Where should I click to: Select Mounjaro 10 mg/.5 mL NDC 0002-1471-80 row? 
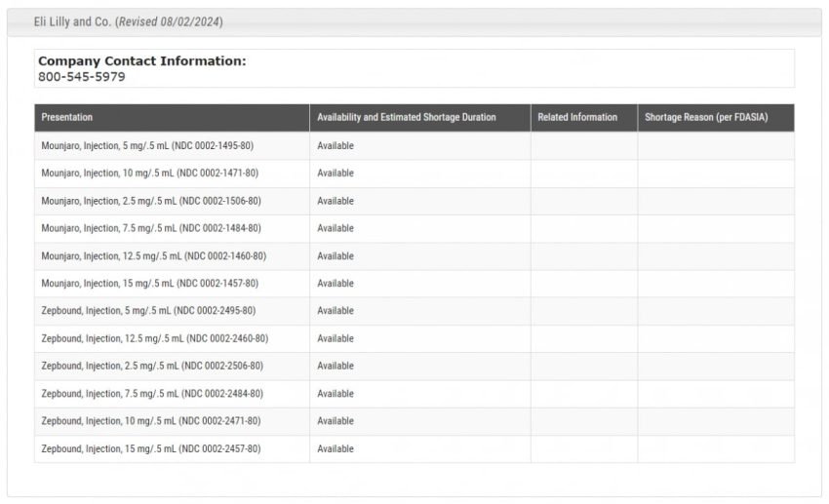pos(414,174)
